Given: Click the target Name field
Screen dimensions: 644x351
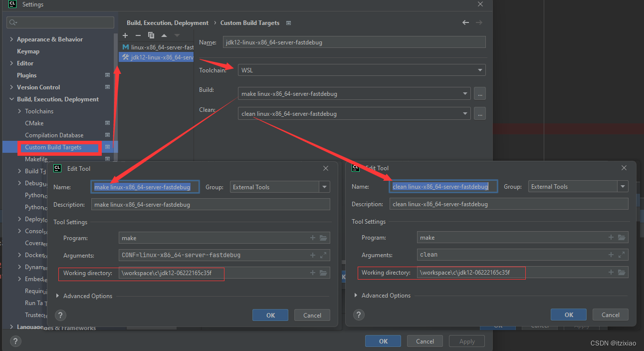Looking at the screenshot, I should click(x=354, y=42).
